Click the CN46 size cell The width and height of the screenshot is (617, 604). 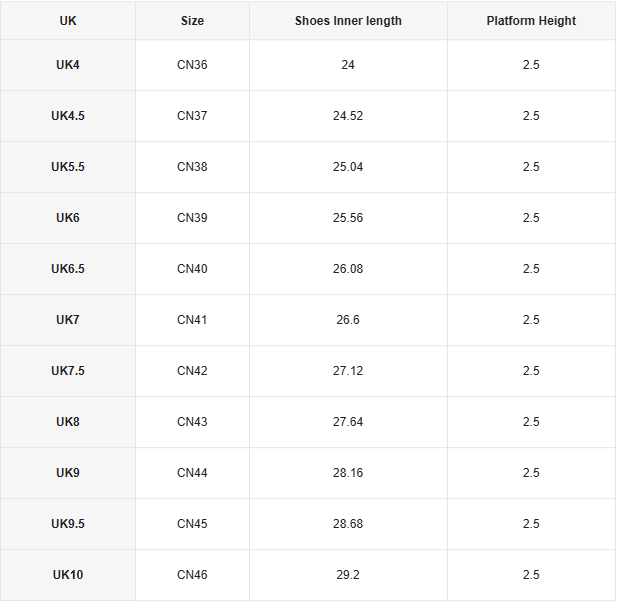[x=192, y=575]
